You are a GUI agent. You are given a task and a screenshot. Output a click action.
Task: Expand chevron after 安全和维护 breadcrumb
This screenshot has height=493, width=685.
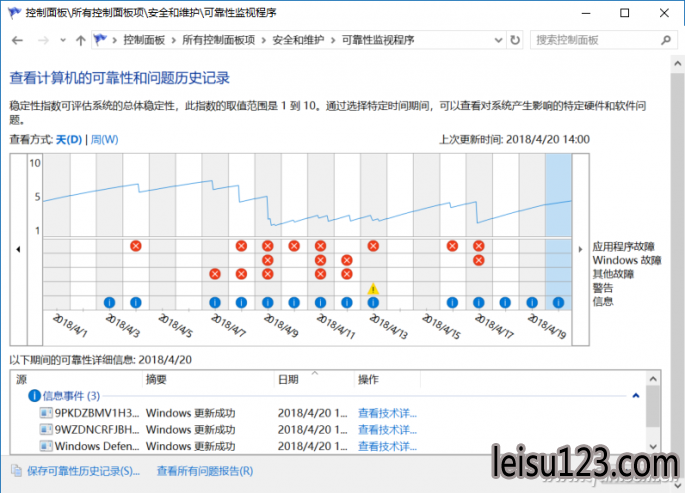tap(333, 41)
